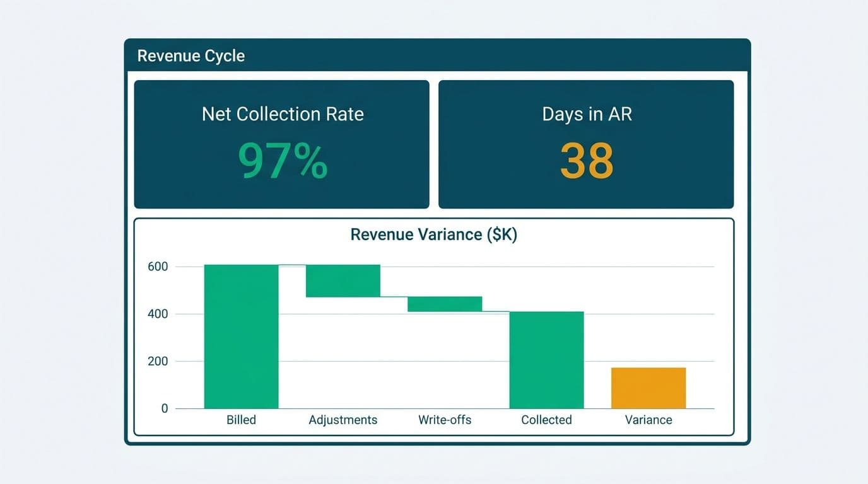868x484 pixels.
Task: Click the 0 y-axis tick label
Action: click(x=165, y=408)
